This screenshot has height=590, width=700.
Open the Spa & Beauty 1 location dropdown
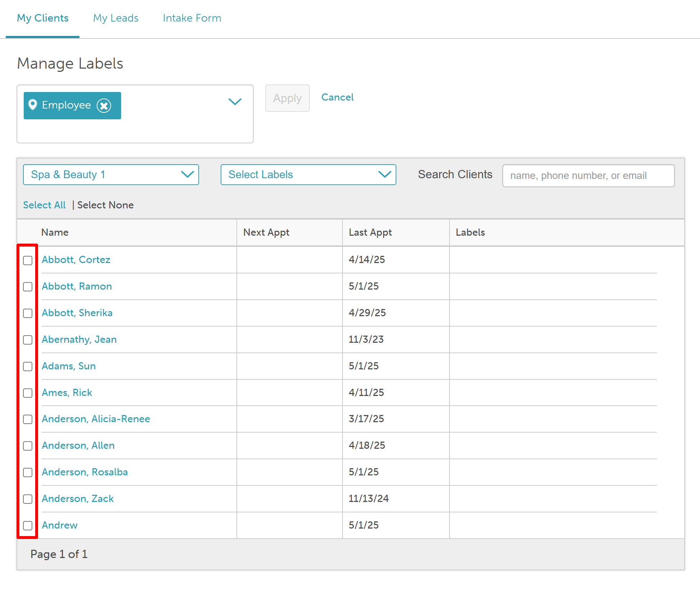coord(111,175)
